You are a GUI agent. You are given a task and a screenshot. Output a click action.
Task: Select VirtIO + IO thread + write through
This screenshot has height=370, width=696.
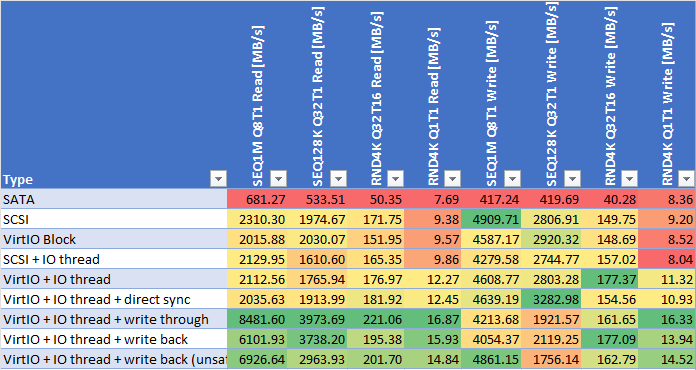(114, 319)
